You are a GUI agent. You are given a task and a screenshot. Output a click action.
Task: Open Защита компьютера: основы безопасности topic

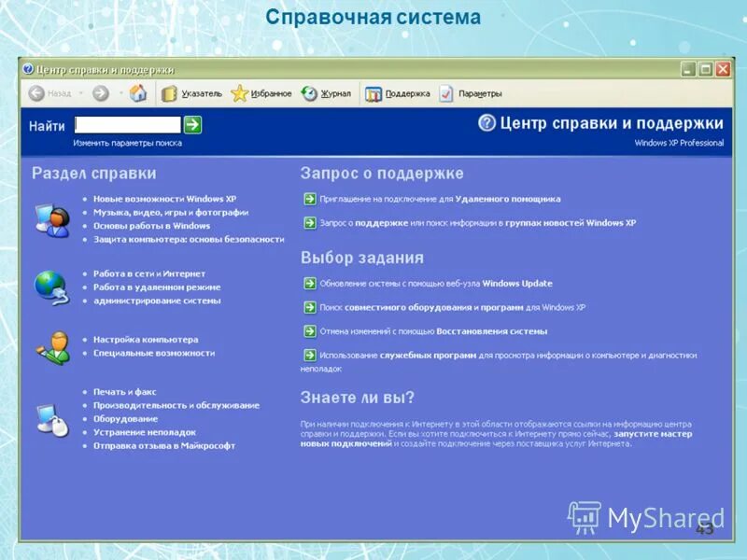click(x=189, y=239)
